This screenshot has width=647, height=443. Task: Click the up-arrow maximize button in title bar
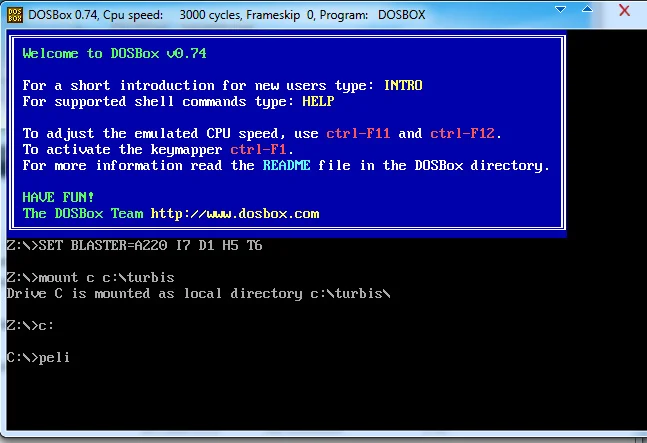coord(587,9)
